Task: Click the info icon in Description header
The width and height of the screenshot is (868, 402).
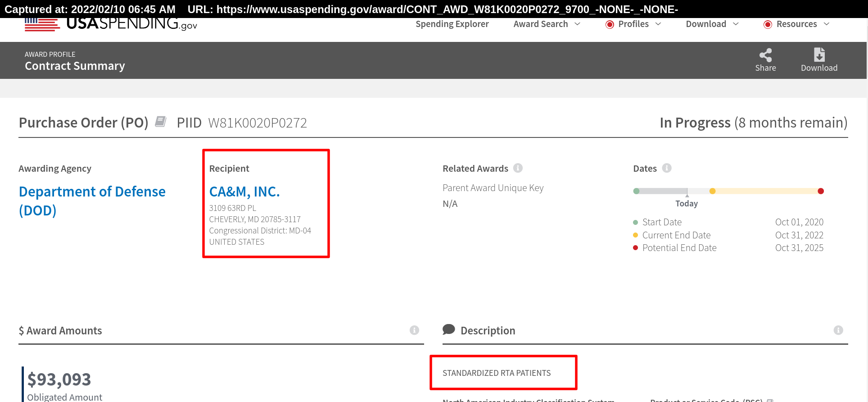Action: coord(838,330)
